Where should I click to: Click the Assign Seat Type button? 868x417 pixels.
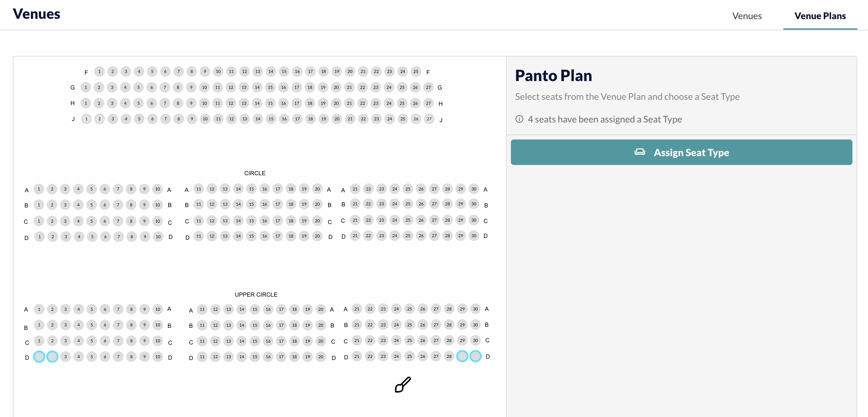681,152
